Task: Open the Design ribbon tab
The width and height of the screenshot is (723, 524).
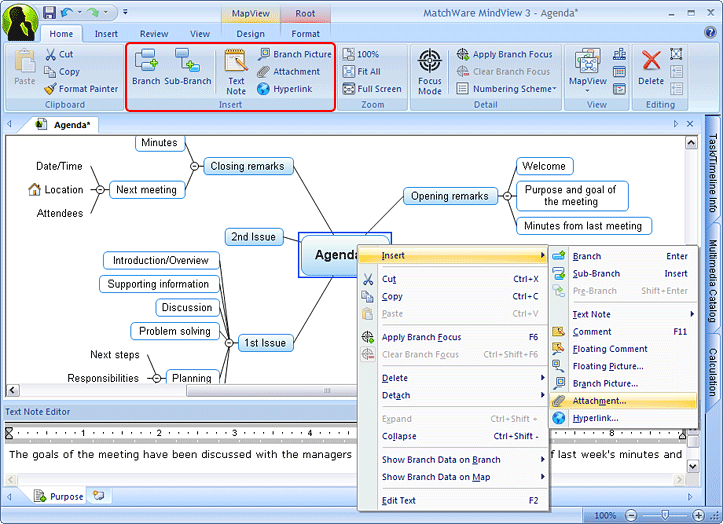Action: tap(250, 34)
